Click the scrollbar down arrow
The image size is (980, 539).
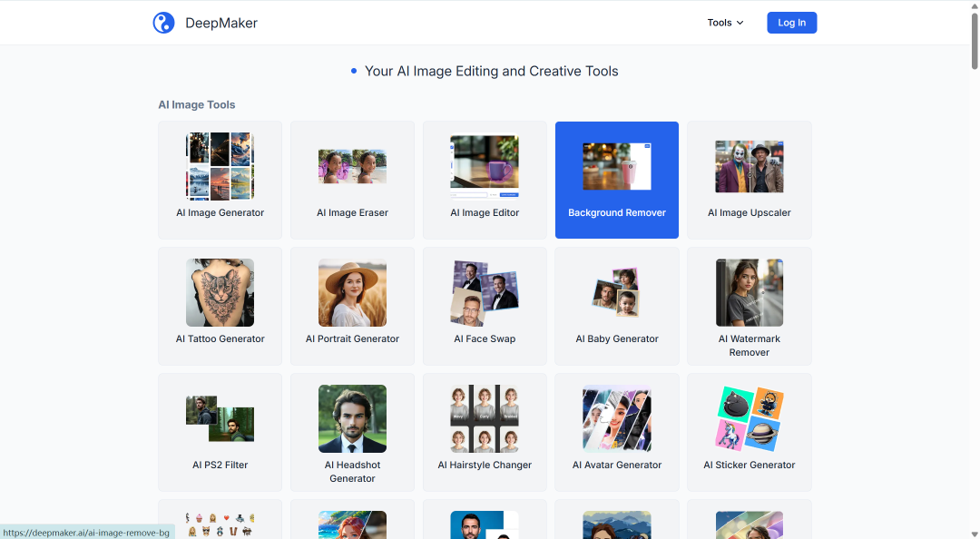[975, 534]
